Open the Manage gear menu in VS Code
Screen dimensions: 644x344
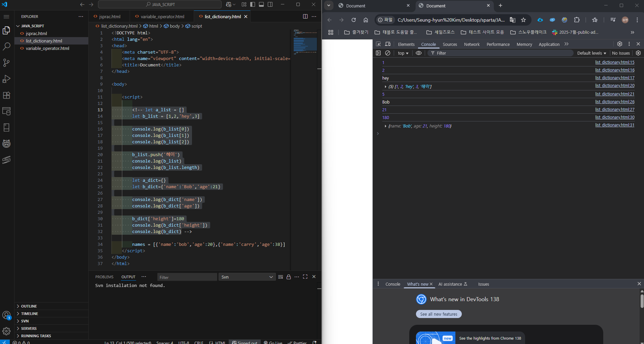tap(6, 331)
